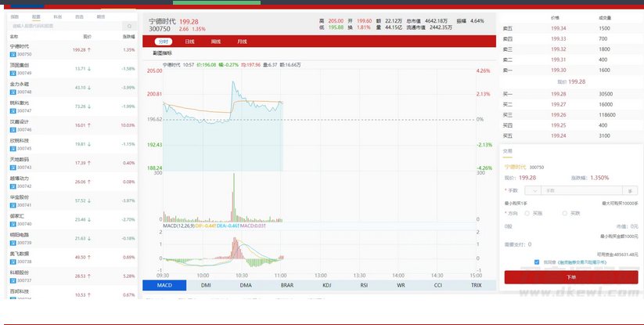Click the down arrow next to 73.26
The width and height of the screenshot is (644, 325).
tap(89, 106)
